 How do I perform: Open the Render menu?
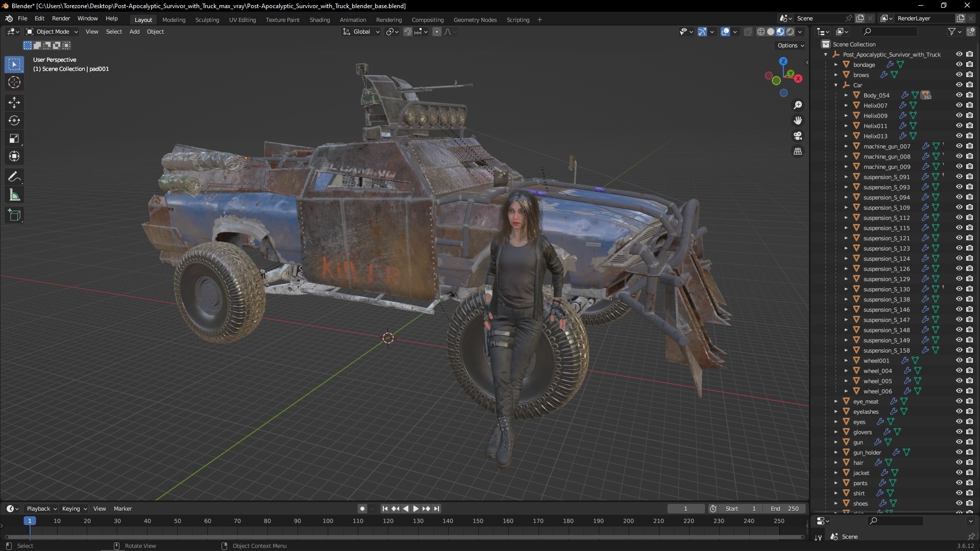point(61,18)
